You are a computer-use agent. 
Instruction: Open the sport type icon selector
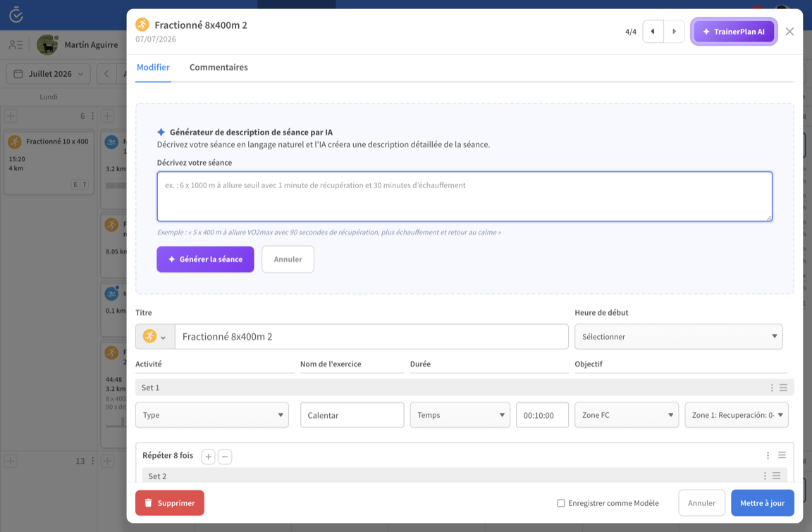click(155, 336)
